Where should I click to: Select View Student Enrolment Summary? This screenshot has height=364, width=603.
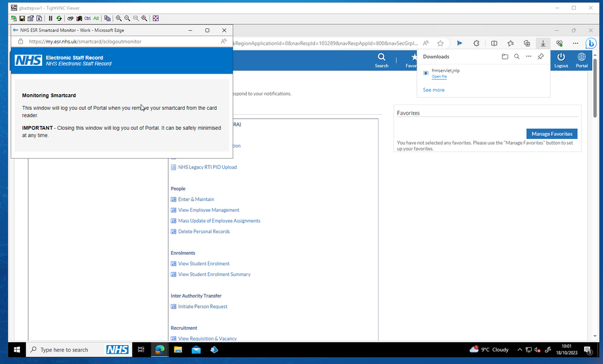coord(214,275)
